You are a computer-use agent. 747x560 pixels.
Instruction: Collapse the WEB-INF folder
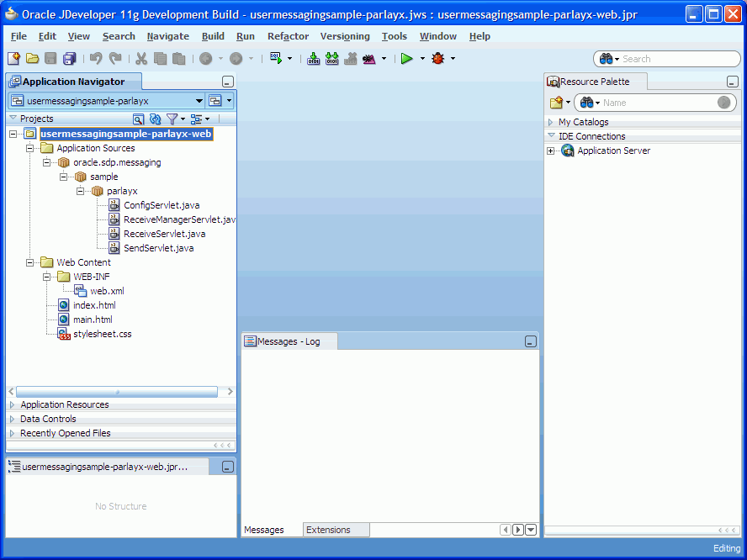pos(47,277)
